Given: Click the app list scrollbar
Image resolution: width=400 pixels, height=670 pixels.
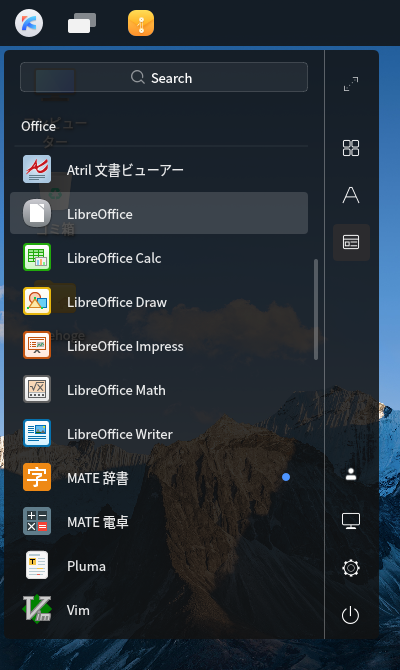Looking at the screenshot, I should click(316, 309).
